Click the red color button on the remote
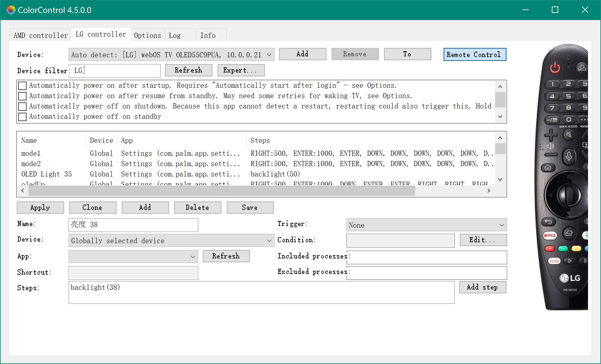This screenshot has width=601, height=364. 550,249
